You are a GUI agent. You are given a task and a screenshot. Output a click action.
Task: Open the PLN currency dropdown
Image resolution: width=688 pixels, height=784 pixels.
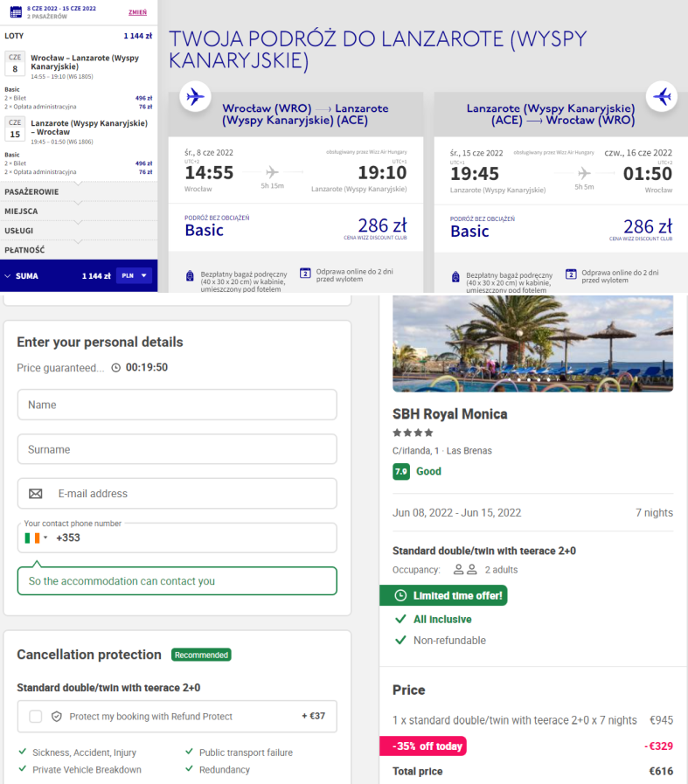pos(134,275)
